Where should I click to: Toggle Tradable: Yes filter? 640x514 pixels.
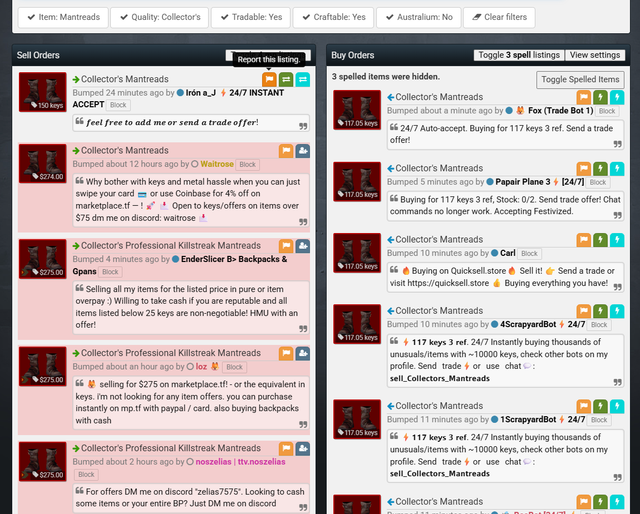click(x=251, y=17)
